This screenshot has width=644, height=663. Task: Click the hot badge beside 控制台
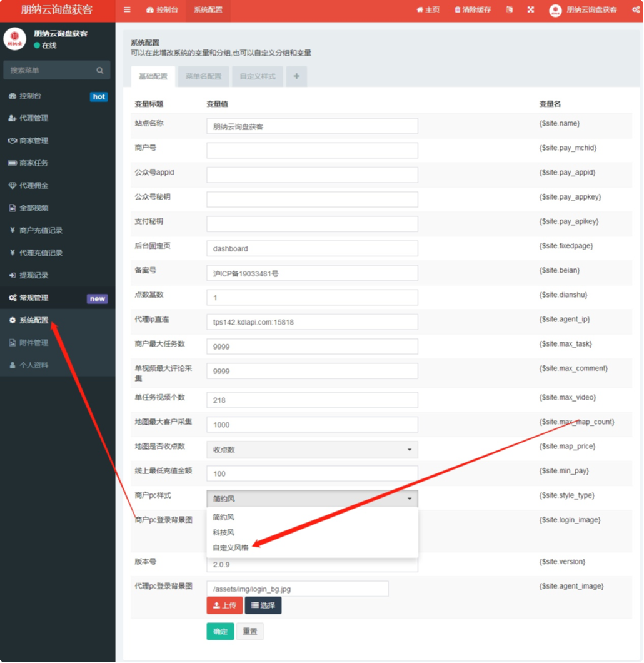point(99,97)
